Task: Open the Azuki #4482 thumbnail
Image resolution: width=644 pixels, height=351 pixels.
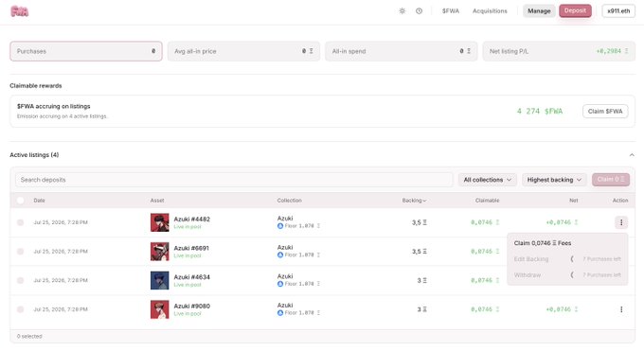Action: click(x=159, y=222)
